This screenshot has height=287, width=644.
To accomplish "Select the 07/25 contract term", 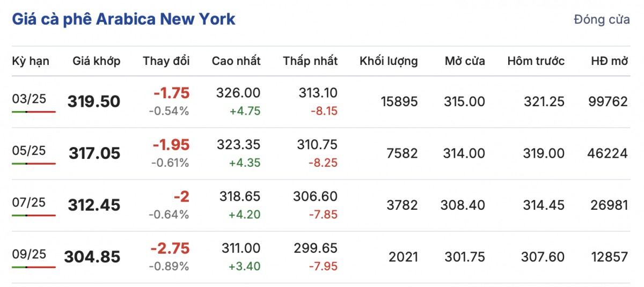I will coord(30,202).
